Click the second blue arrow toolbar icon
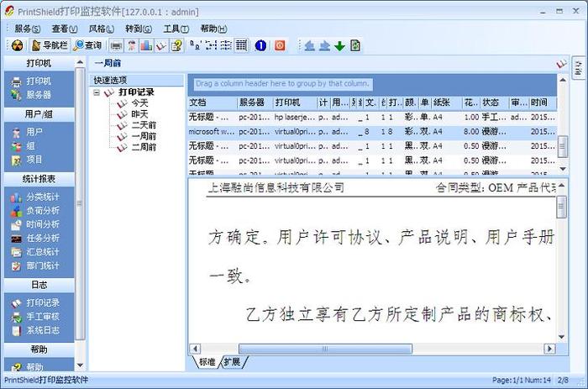Screen dimensions: 588x389 click(x=324, y=45)
